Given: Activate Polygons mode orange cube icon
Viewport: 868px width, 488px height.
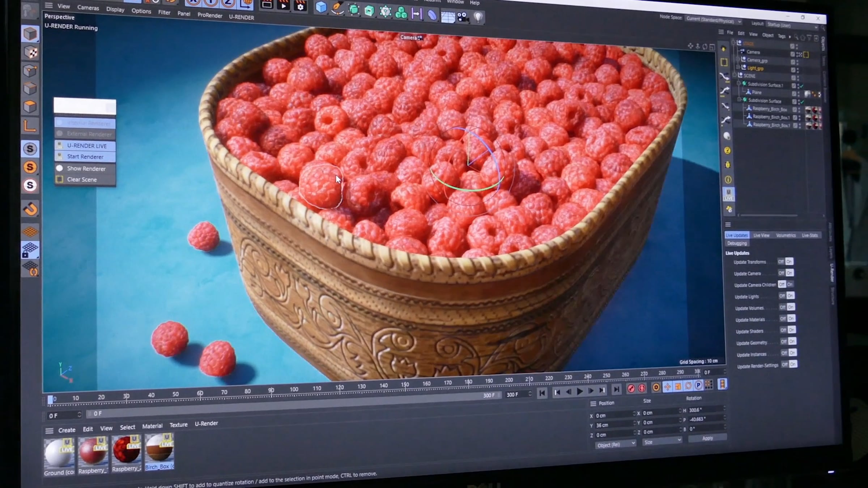Looking at the screenshot, I should tap(30, 107).
